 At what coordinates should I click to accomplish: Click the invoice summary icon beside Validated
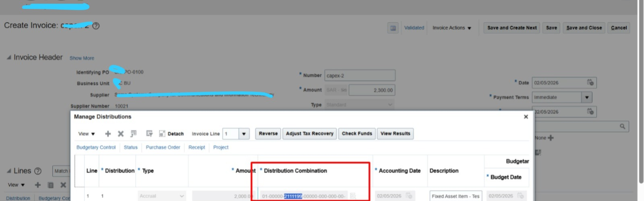coord(393,28)
